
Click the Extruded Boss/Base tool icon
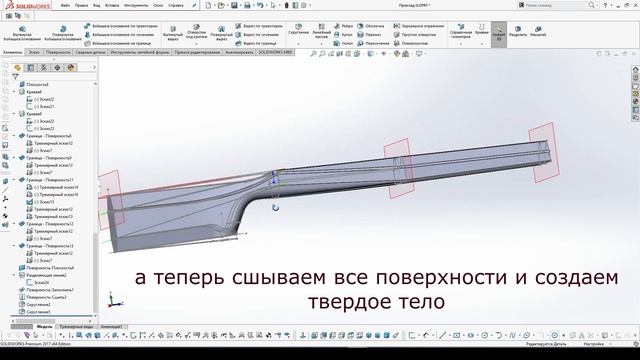[22, 29]
